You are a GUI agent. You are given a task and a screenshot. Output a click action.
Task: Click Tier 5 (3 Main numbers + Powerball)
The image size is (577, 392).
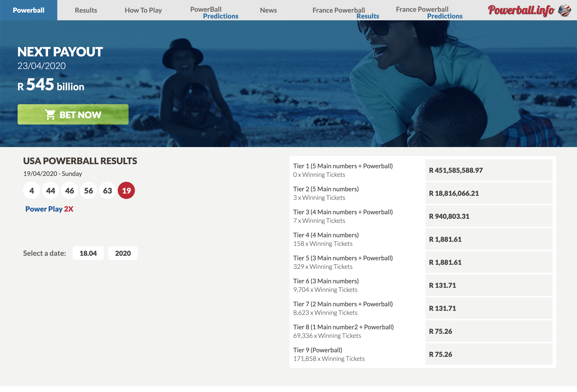pyautogui.click(x=343, y=258)
